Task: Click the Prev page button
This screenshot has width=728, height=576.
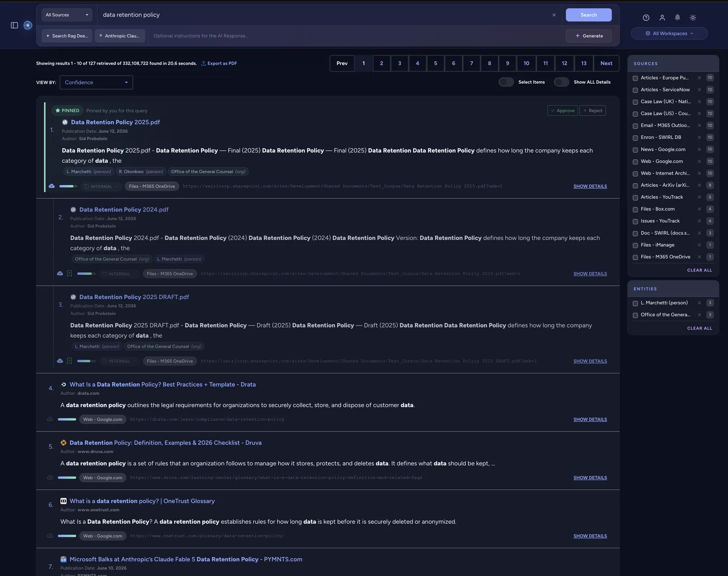Action: pyautogui.click(x=342, y=64)
